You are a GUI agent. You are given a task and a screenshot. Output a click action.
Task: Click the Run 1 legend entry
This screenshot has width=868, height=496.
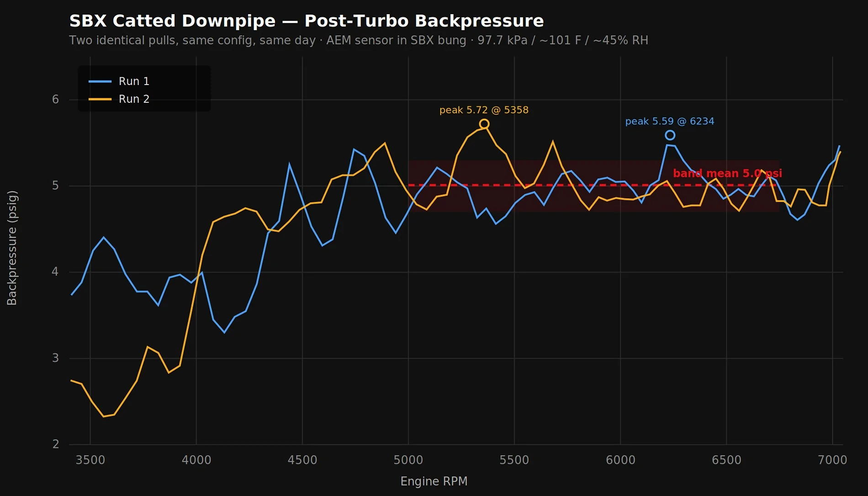[119, 81]
